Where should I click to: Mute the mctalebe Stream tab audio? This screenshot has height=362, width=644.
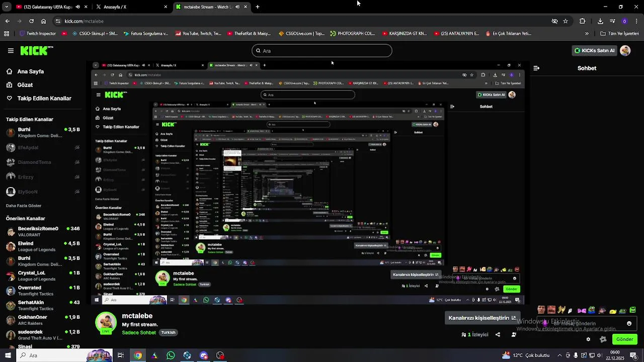(237, 7)
